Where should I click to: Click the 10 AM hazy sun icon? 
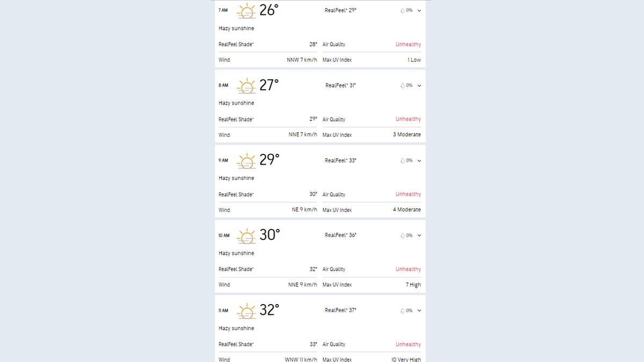(246, 236)
